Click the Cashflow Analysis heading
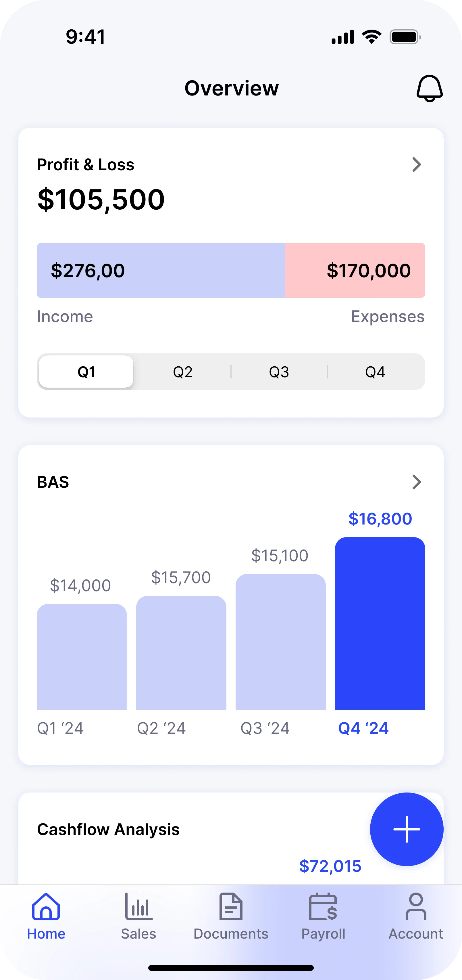 [108, 829]
